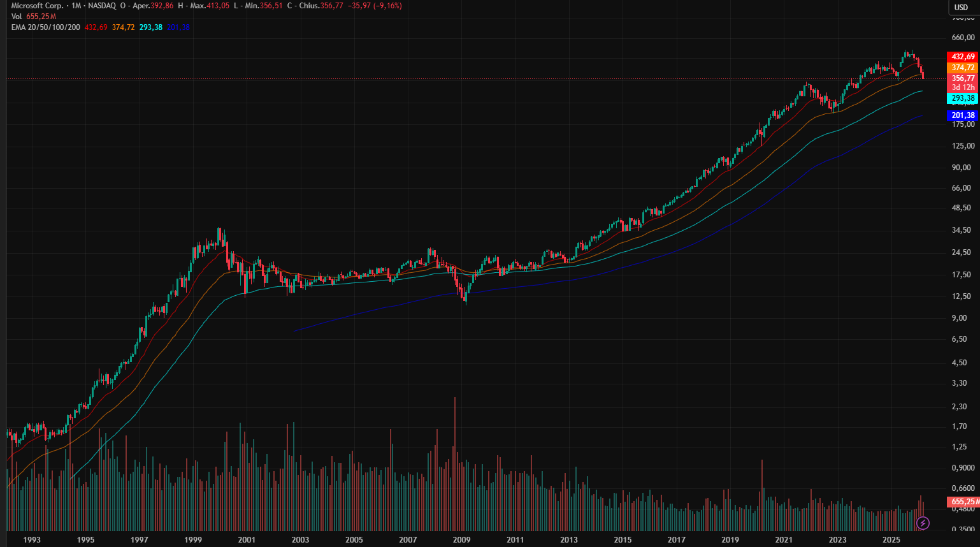Open the USD currency selector
This screenshot has height=547, width=980.
tap(961, 8)
